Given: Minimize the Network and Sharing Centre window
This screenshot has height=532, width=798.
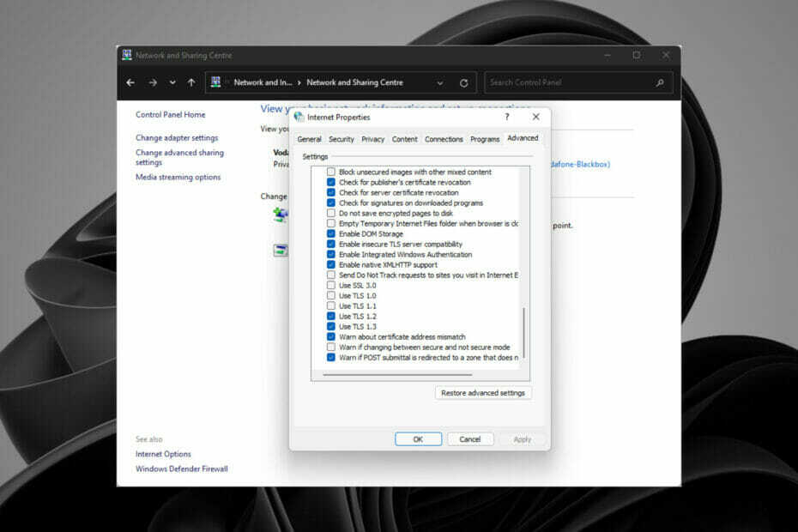Looking at the screenshot, I should (x=608, y=55).
